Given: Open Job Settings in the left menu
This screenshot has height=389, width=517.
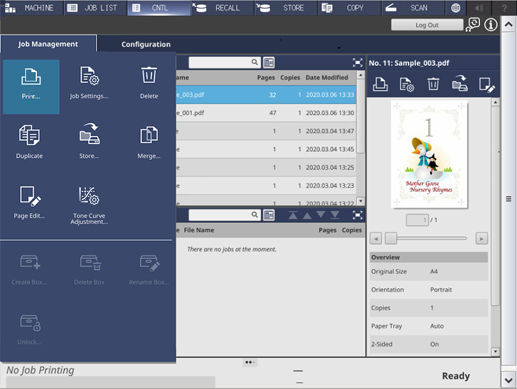Looking at the screenshot, I should pyautogui.click(x=89, y=83).
